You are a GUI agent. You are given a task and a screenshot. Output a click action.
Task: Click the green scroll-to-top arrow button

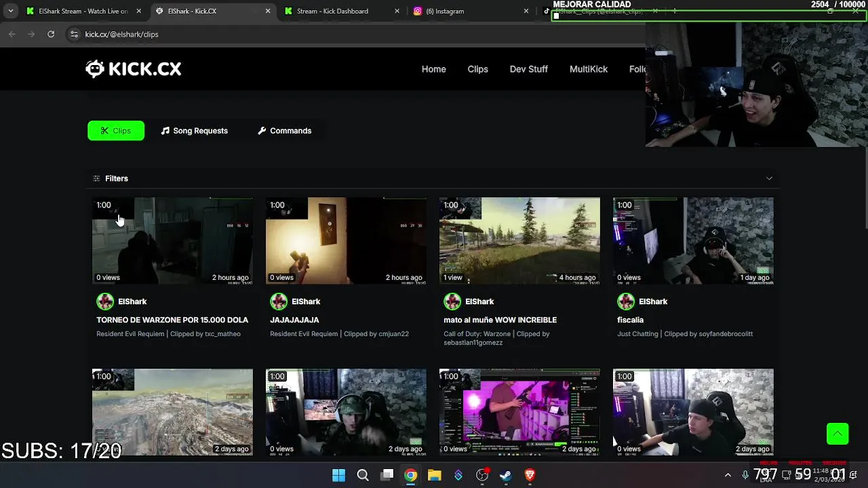837,434
